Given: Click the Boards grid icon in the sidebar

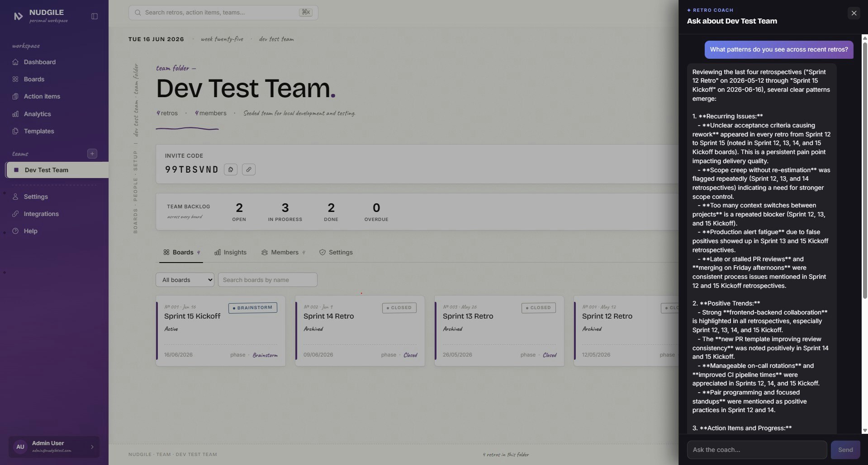Looking at the screenshot, I should 15,79.
